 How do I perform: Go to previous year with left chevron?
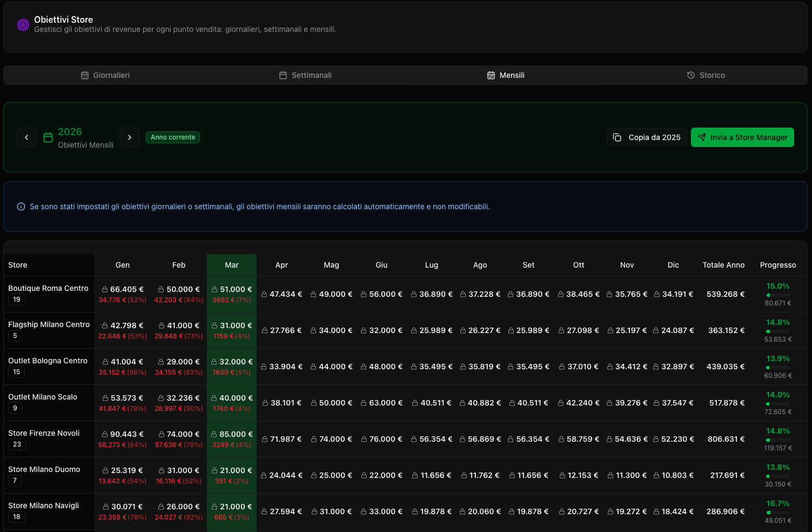pos(26,137)
